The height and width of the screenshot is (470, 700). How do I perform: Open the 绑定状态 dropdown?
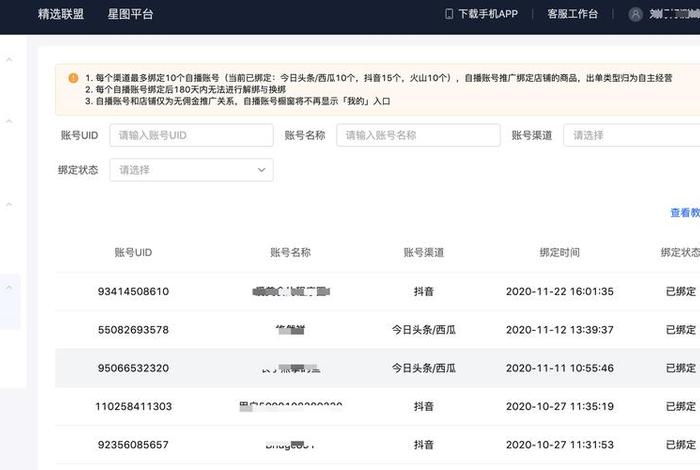pyautogui.click(x=192, y=170)
